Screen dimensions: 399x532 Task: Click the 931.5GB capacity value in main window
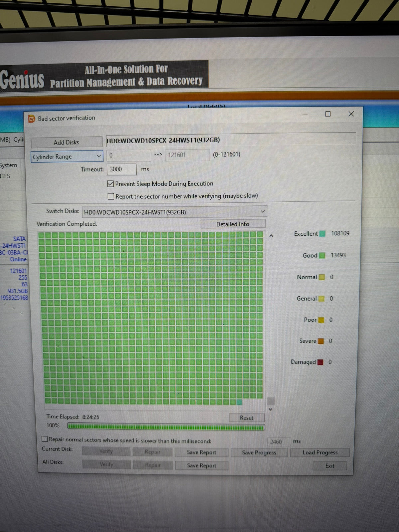[18, 291]
